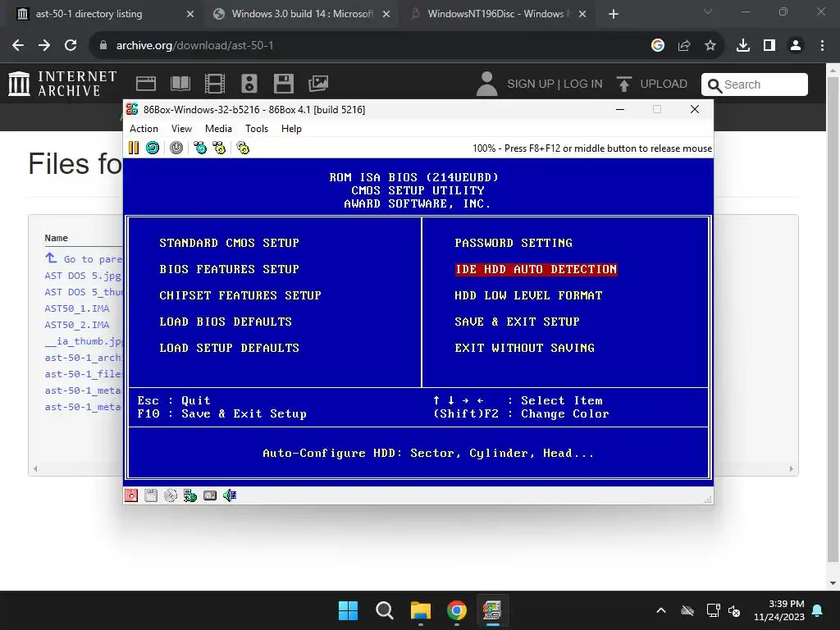Select SAVE & EXIT SETUP entry
Viewport: 840px width, 630px height.
pos(518,322)
